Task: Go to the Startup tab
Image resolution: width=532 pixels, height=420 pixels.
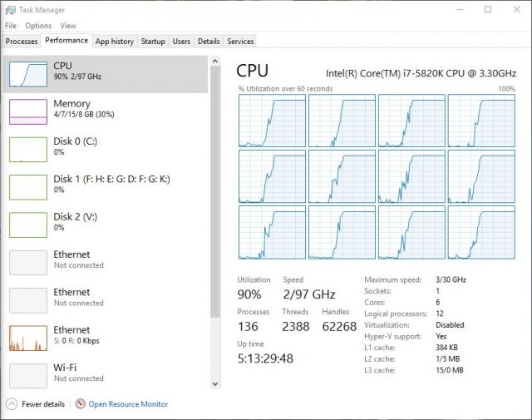Action: point(153,41)
